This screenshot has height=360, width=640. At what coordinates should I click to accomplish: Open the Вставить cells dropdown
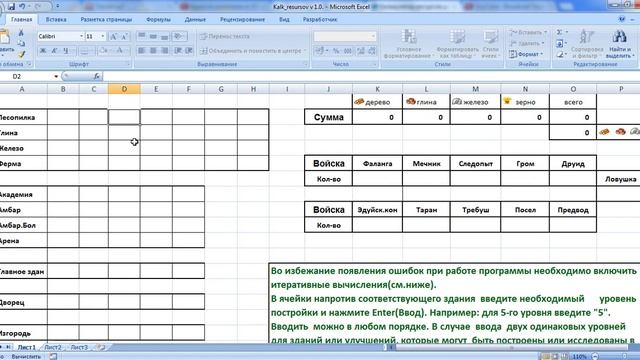tap(529, 32)
